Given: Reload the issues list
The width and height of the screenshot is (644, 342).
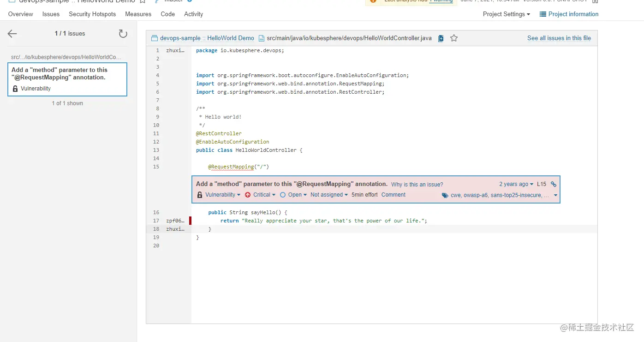Looking at the screenshot, I should tap(123, 33).
